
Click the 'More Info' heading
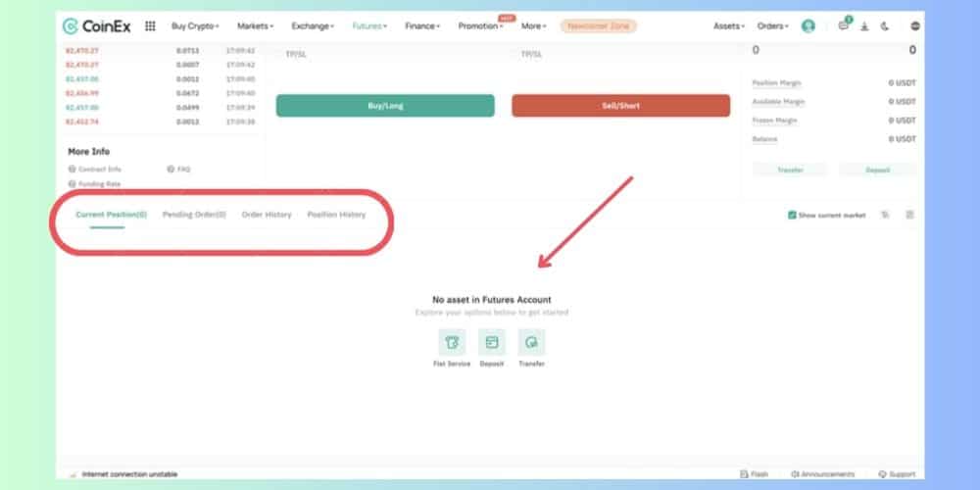[x=89, y=152]
